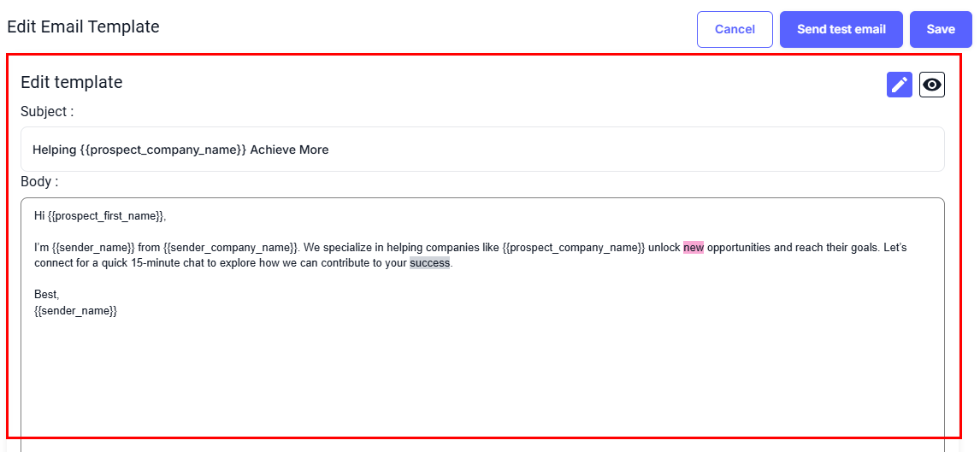The image size is (980, 452).
Task: Click the gray highlighted word "success"
Action: (x=429, y=263)
